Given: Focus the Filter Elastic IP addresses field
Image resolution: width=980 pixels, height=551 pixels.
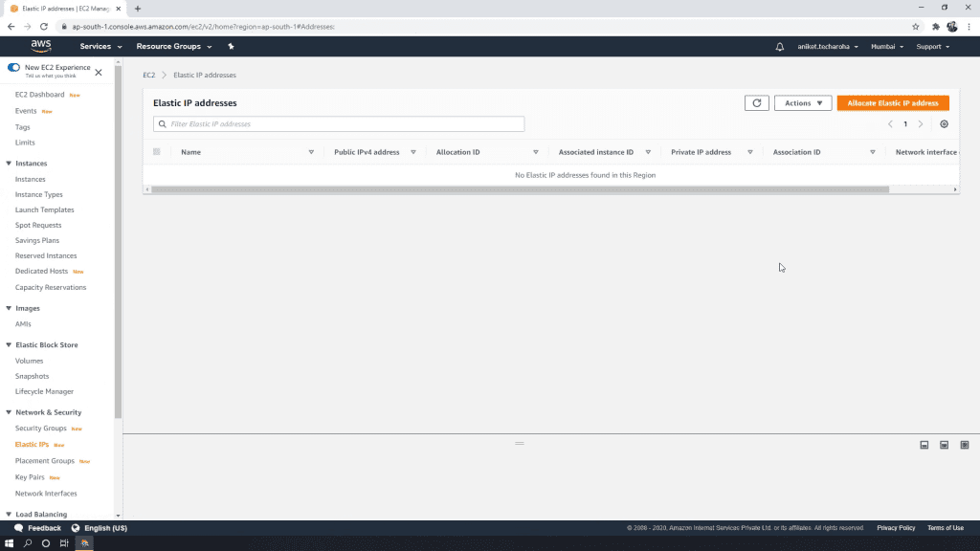Looking at the screenshot, I should 339,123.
